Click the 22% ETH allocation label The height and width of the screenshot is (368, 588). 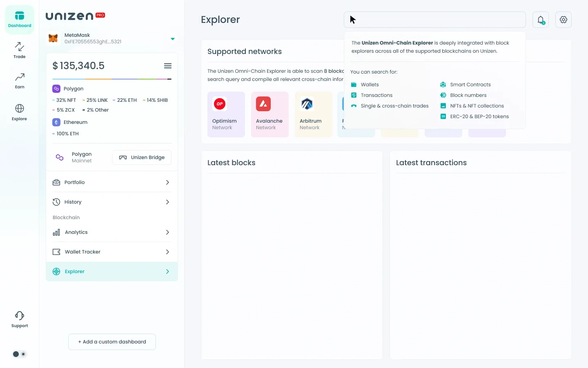click(x=125, y=100)
